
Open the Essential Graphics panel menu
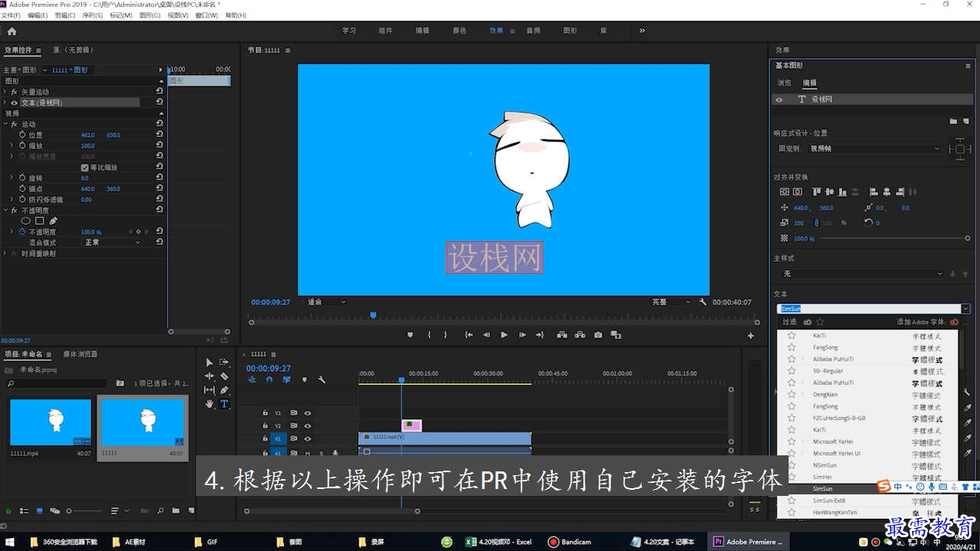pyautogui.click(x=969, y=66)
